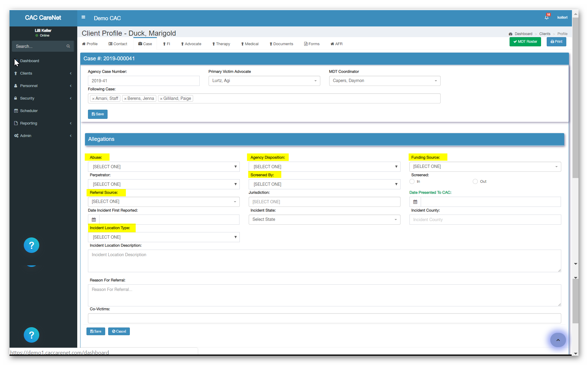This screenshot has height=389, width=588.
Task: Open Date Presented To CAC calendar icon
Action: [x=415, y=202]
